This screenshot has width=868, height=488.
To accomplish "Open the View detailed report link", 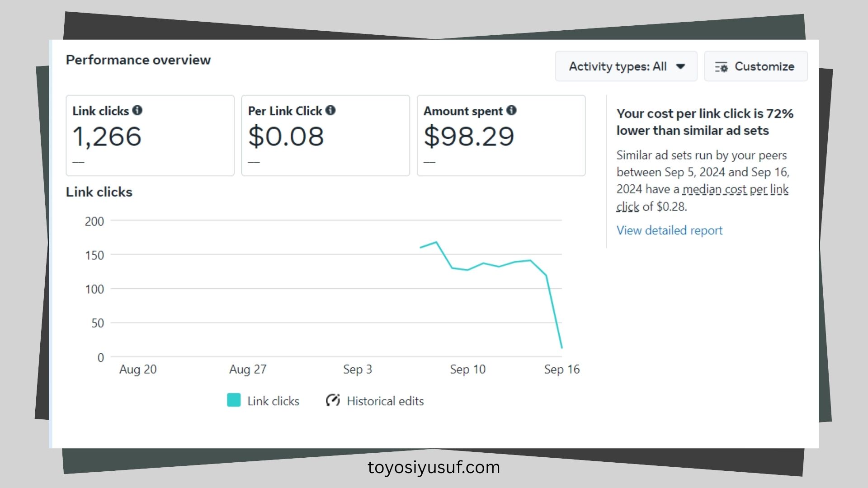I will (x=670, y=230).
